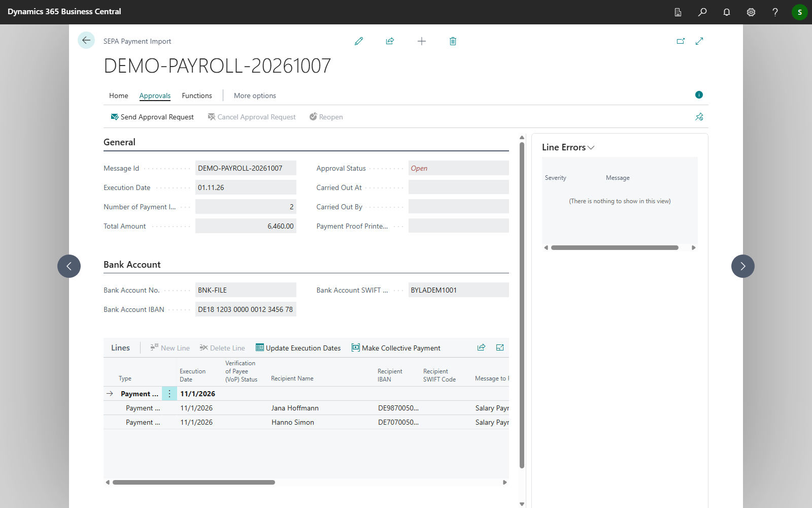
Task: Open the document report icon in top bar
Action: click(x=678, y=12)
